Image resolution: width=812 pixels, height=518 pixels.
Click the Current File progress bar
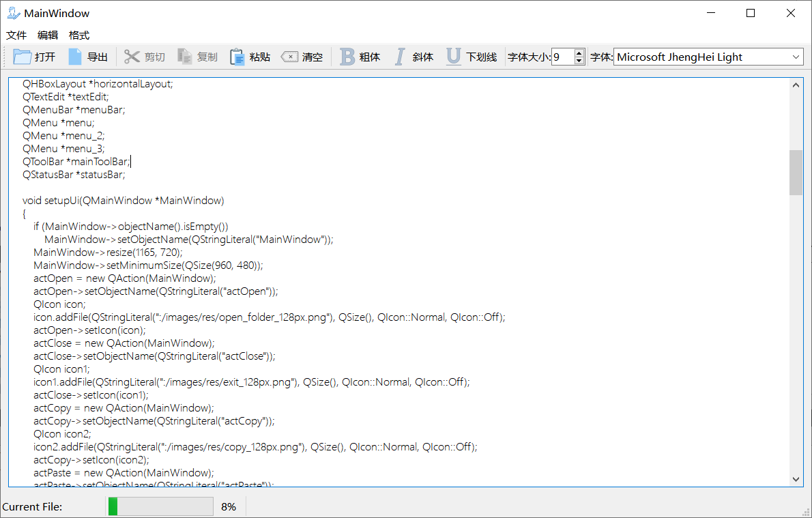coord(161,506)
